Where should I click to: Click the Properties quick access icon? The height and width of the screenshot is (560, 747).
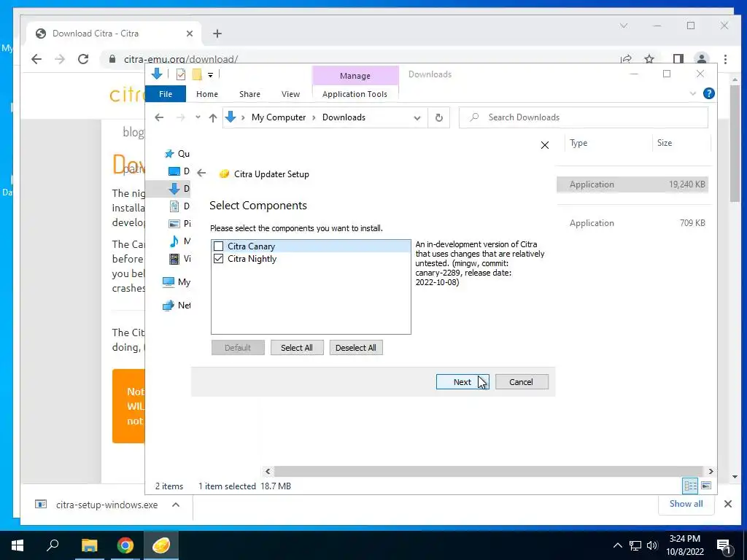coord(181,74)
